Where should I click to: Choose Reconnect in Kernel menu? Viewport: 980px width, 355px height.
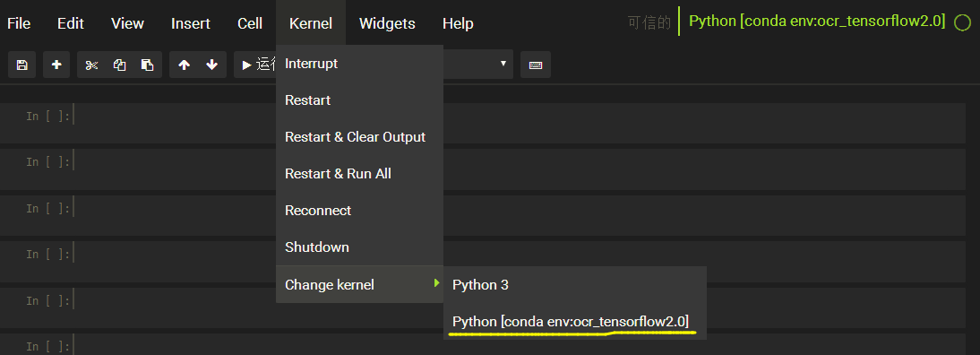359,211
